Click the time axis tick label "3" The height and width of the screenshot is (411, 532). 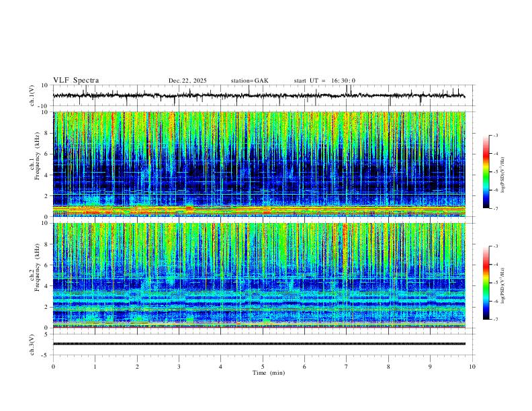[179, 367]
